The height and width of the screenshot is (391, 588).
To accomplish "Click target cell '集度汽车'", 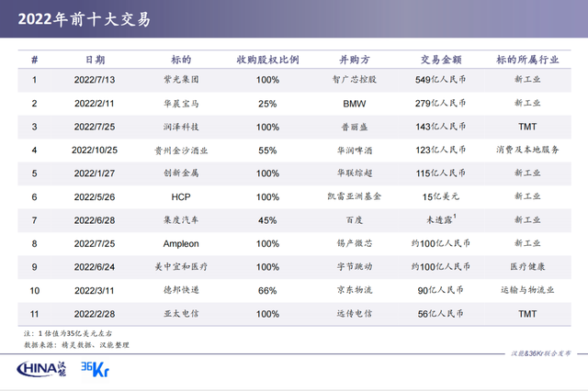I will [181, 220].
